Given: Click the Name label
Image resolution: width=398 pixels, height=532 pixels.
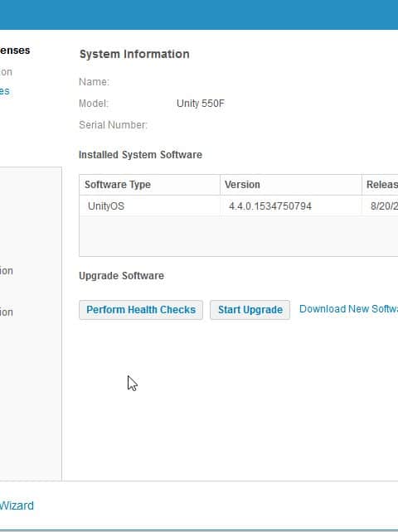Looking at the screenshot, I should point(94,82).
